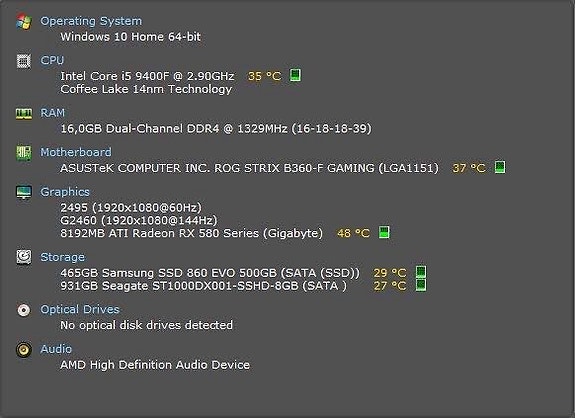
Task: Open the Graphics section heading link
Action: click(x=65, y=192)
